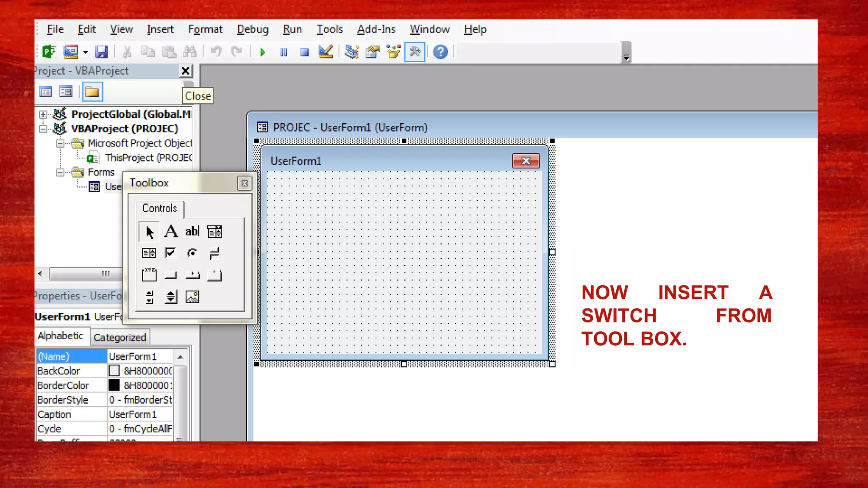Viewport: 868px width, 488px height.
Task: Toggle Design Mode icon
Action: point(325,52)
